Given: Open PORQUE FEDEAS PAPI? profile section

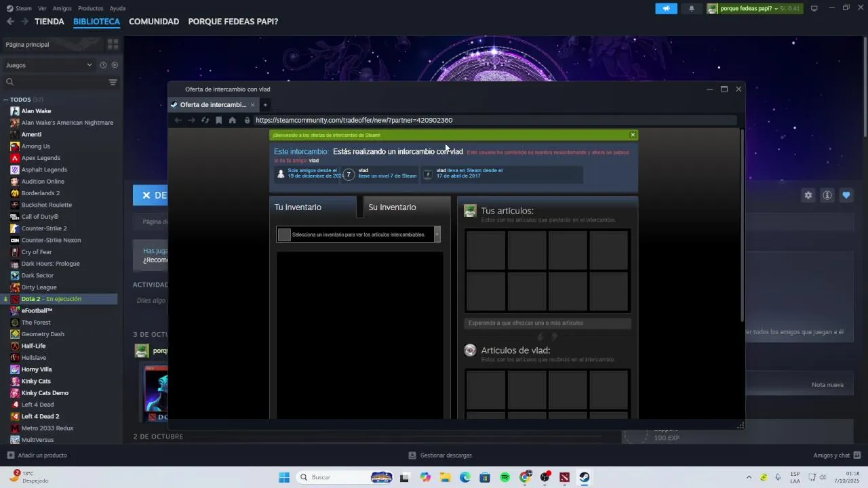Looking at the screenshot, I should coord(233,22).
